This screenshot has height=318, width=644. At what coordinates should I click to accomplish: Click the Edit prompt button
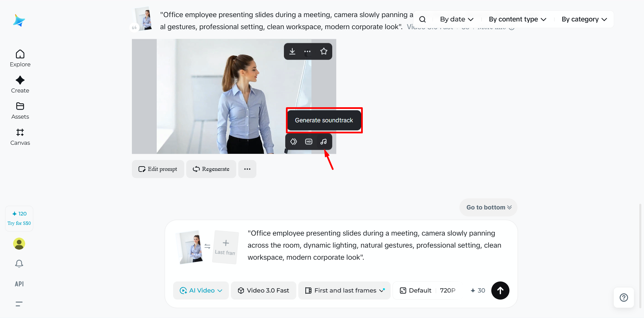click(158, 169)
